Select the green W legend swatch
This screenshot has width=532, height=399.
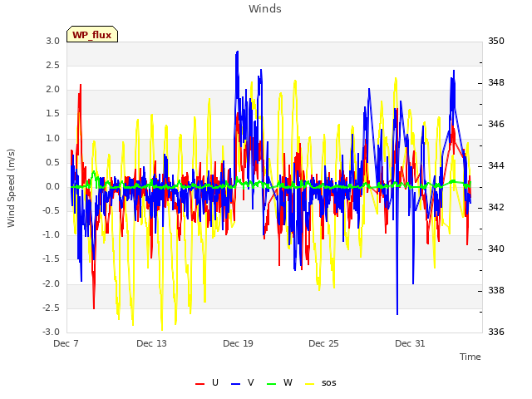coord(272,384)
